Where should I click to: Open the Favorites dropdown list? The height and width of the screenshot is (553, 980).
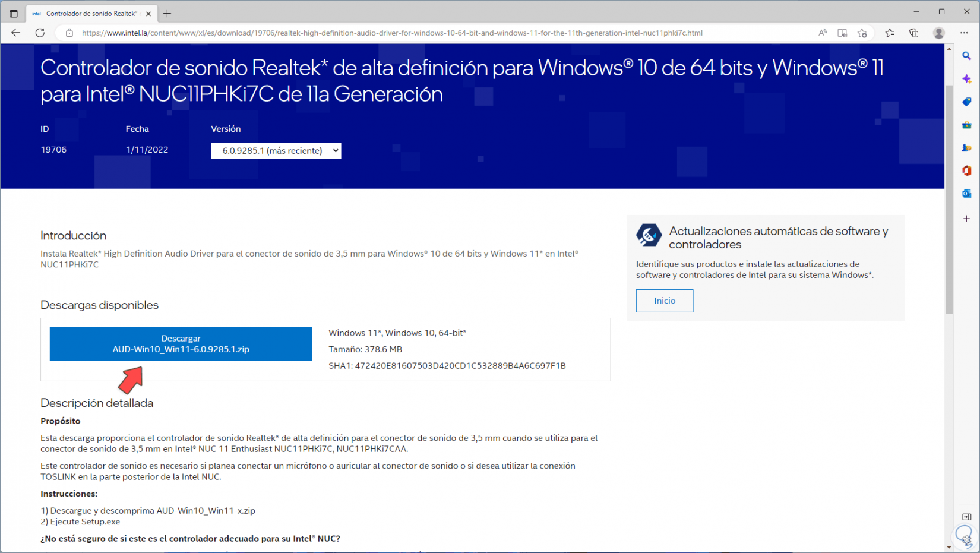889,33
